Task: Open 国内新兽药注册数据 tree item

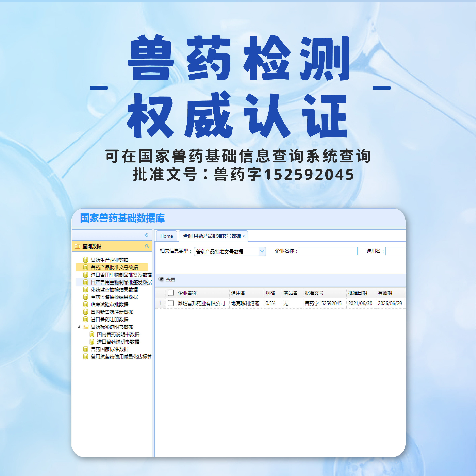Action: pos(112,312)
